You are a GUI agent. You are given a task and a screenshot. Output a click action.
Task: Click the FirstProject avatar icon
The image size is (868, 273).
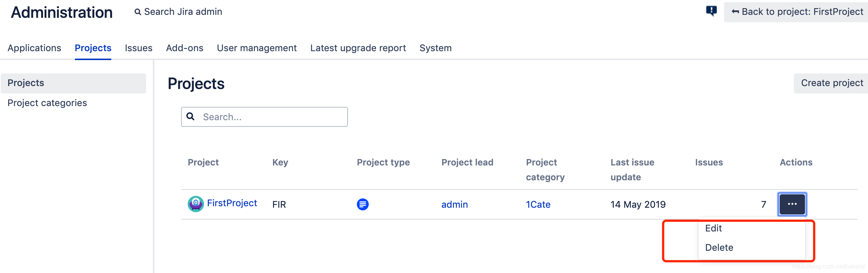[196, 204]
